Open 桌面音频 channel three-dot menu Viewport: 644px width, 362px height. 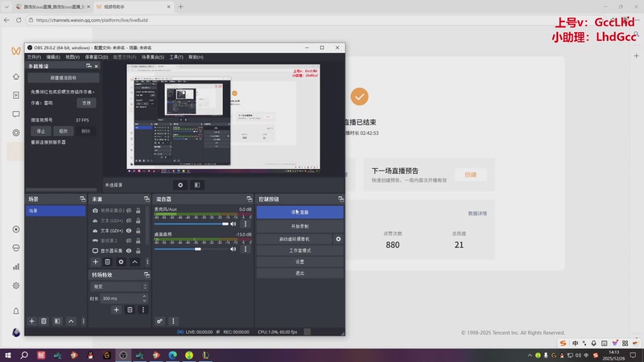246,249
